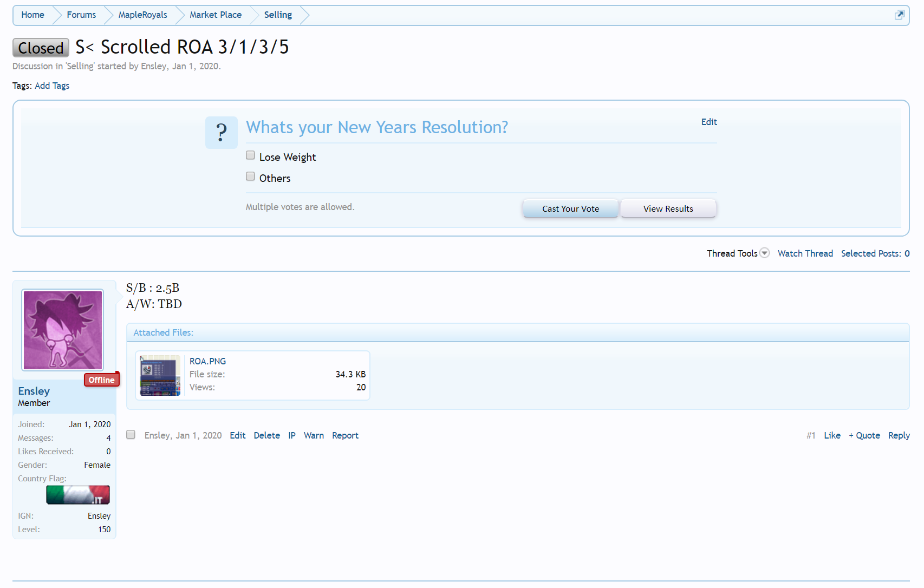Screen dimensions: 924x588
Task: Warn the post author
Action: tap(314, 435)
